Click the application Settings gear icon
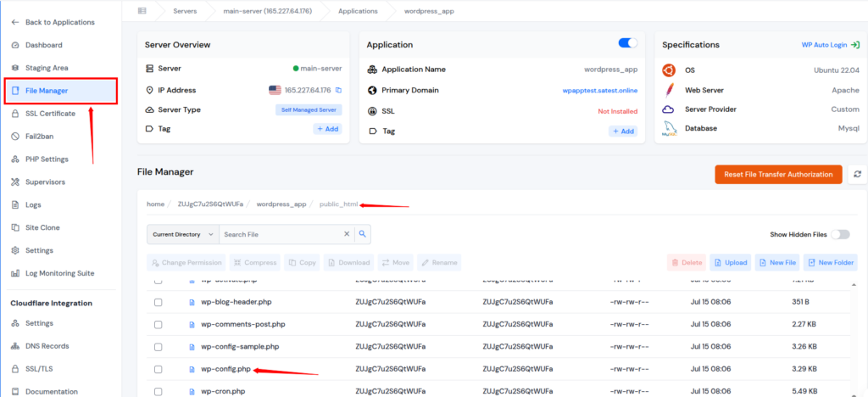The image size is (868, 397). point(15,250)
